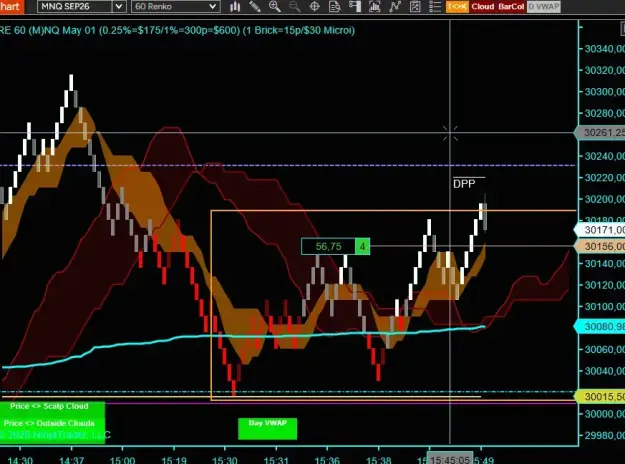Open the chart trader panel icon
Screen dimensions: 625x464
[355, 6]
